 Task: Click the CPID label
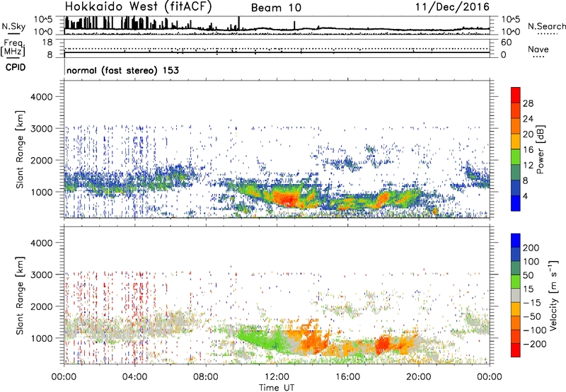pos(16,67)
